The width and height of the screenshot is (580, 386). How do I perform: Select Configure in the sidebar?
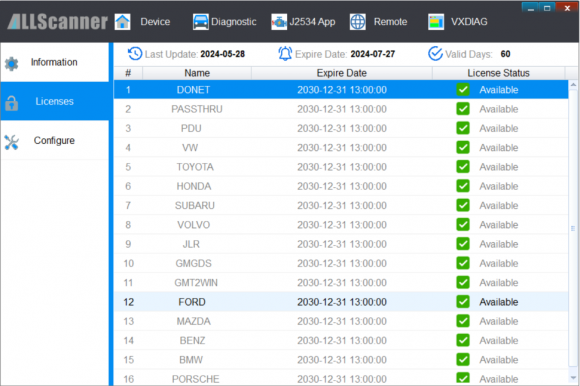[x=55, y=140]
